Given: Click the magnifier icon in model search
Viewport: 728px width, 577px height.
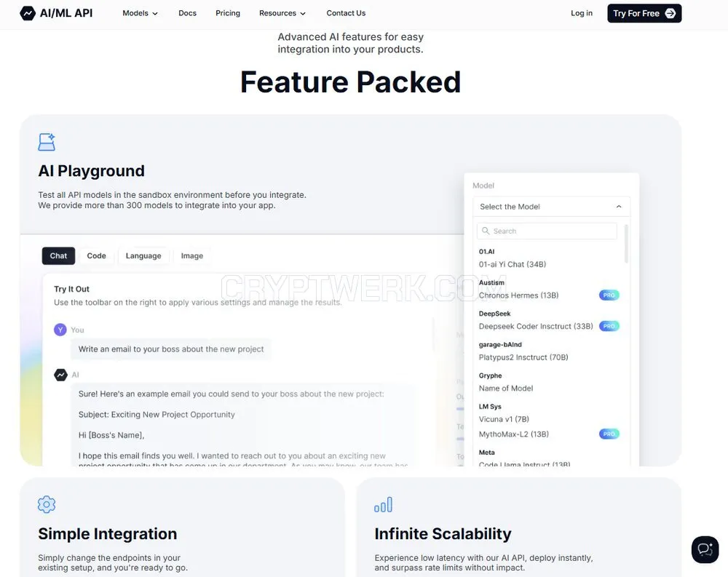Looking at the screenshot, I should click(x=486, y=231).
